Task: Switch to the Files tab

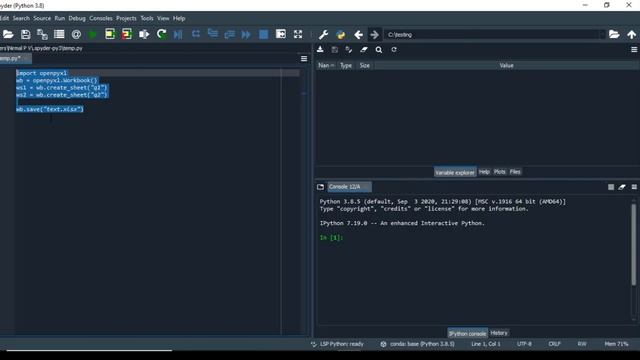Action: pos(515,172)
